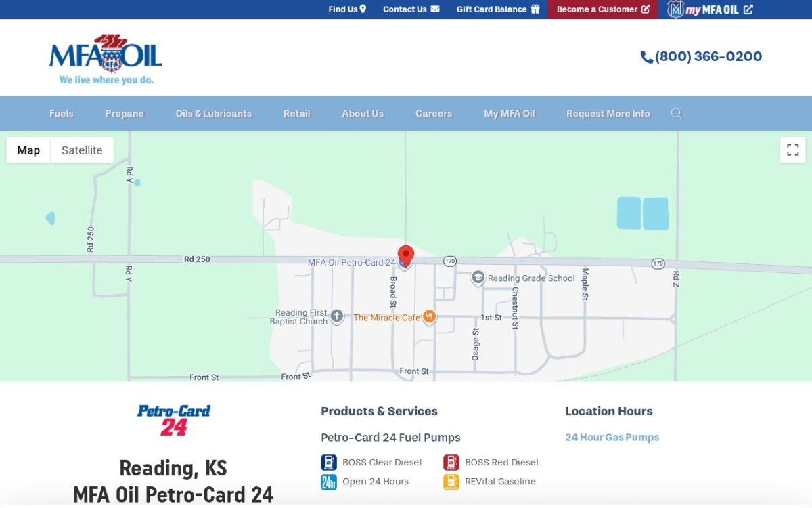Image resolution: width=812 pixels, height=508 pixels.
Task: Click the phone handset icon
Action: (x=647, y=57)
